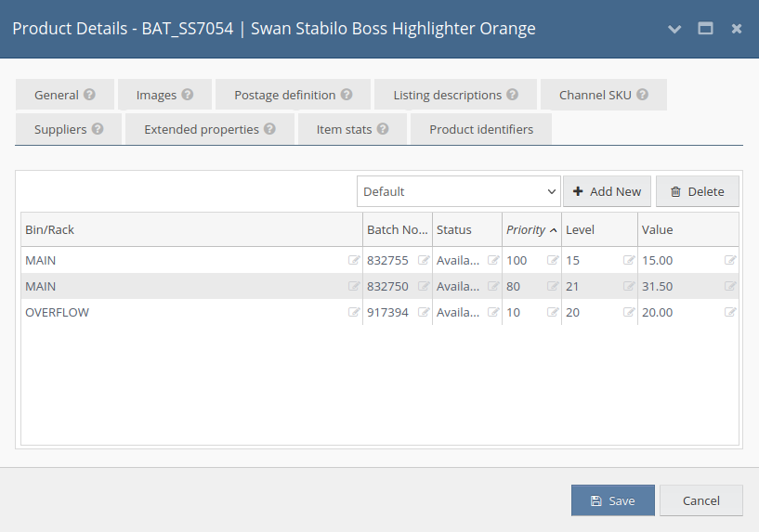Edit status of batch 917394 row

pyautogui.click(x=493, y=313)
